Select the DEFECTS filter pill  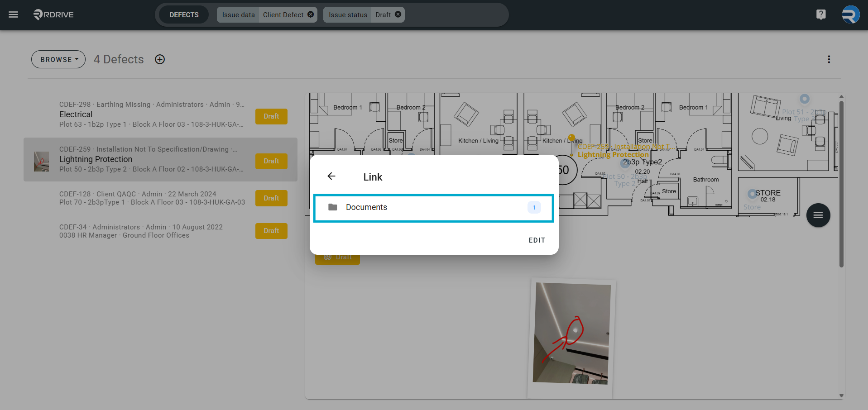coord(184,15)
